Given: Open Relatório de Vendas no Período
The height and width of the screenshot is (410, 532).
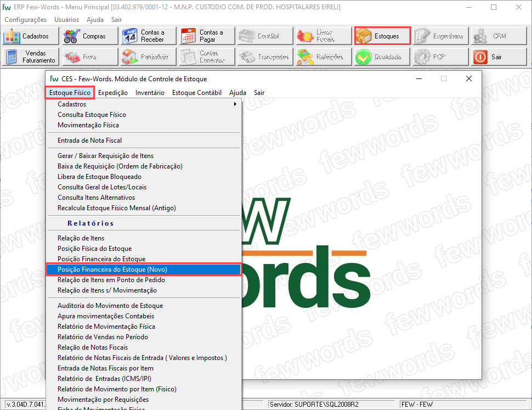Looking at the screenshot, I should tap(144, 337).
